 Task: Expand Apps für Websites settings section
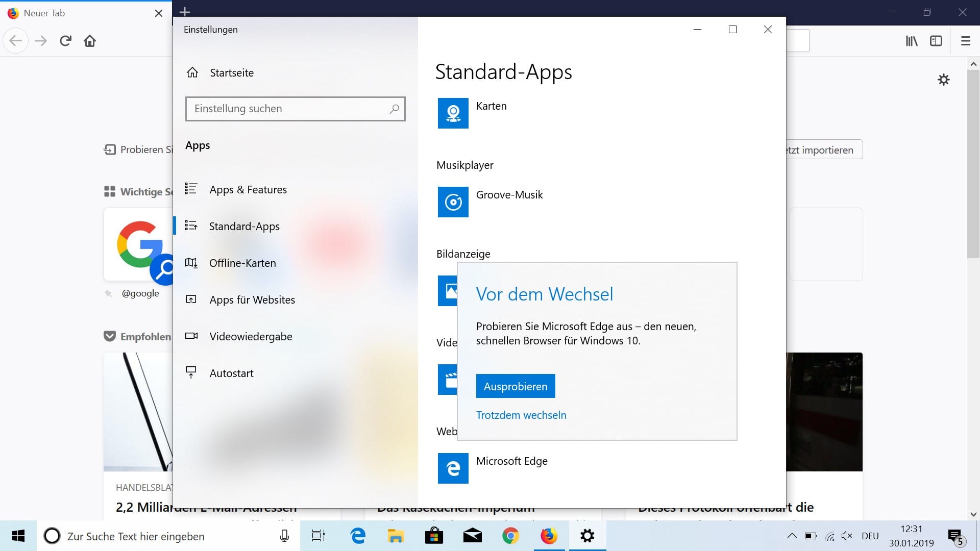coord(253,299)
